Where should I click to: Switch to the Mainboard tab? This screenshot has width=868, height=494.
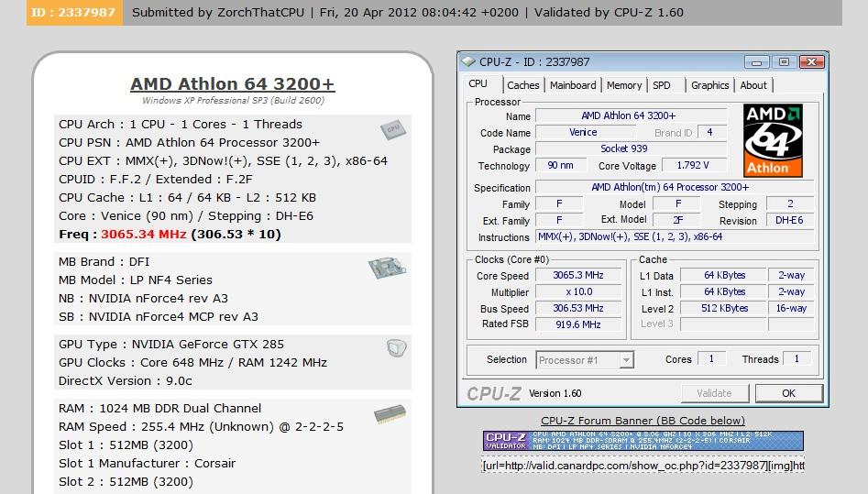[573, 85]
